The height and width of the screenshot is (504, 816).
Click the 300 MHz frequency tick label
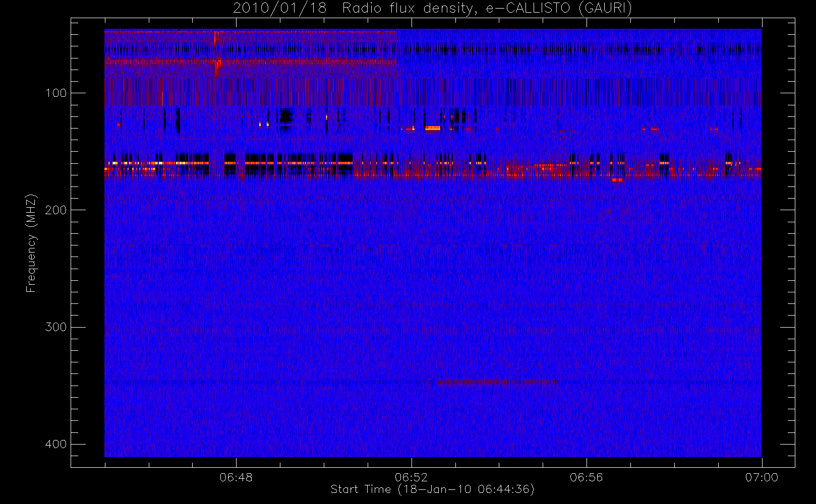coord(55,327)
